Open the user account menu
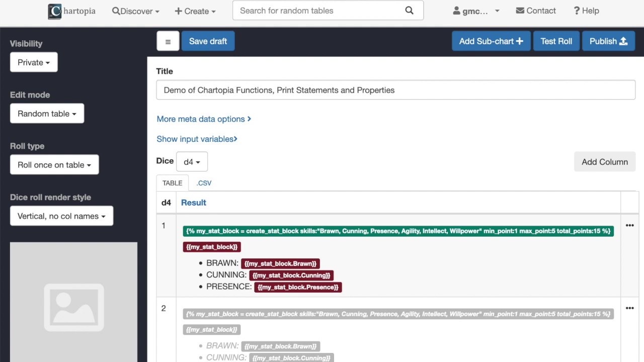644x362 pixels. 476,11
